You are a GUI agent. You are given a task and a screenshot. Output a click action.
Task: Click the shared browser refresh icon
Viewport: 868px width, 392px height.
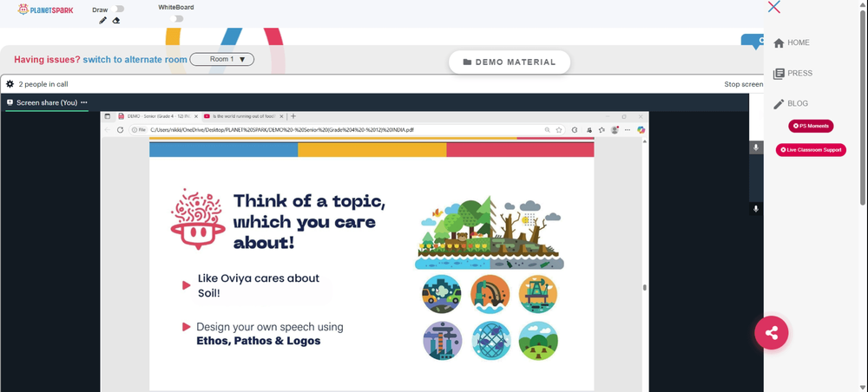(120, 130)
